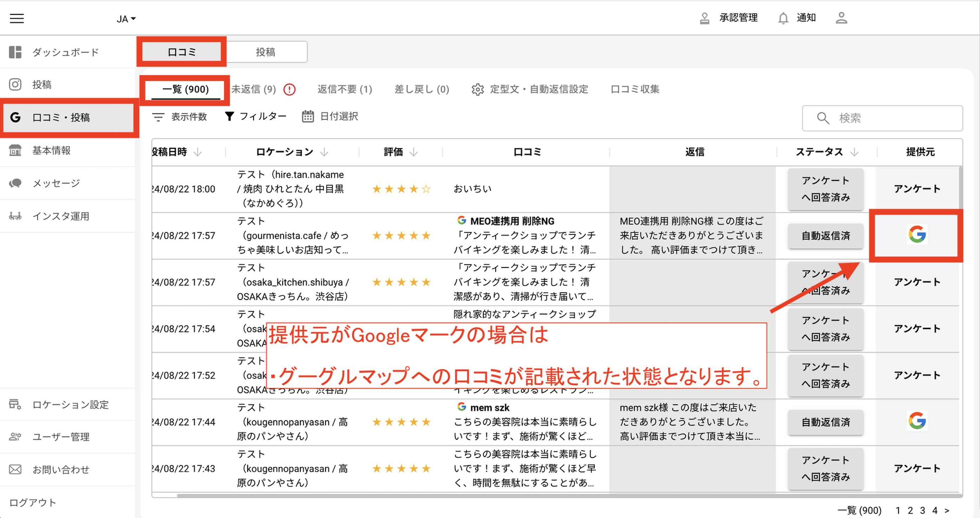Click the user profile icon top right
Image resolution: width=980 pixels, height=518 pixels.
click(842, 18)
